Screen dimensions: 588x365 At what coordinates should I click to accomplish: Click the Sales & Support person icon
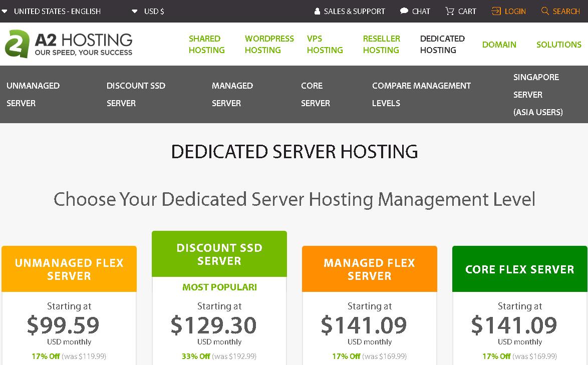tap(317, 11)
